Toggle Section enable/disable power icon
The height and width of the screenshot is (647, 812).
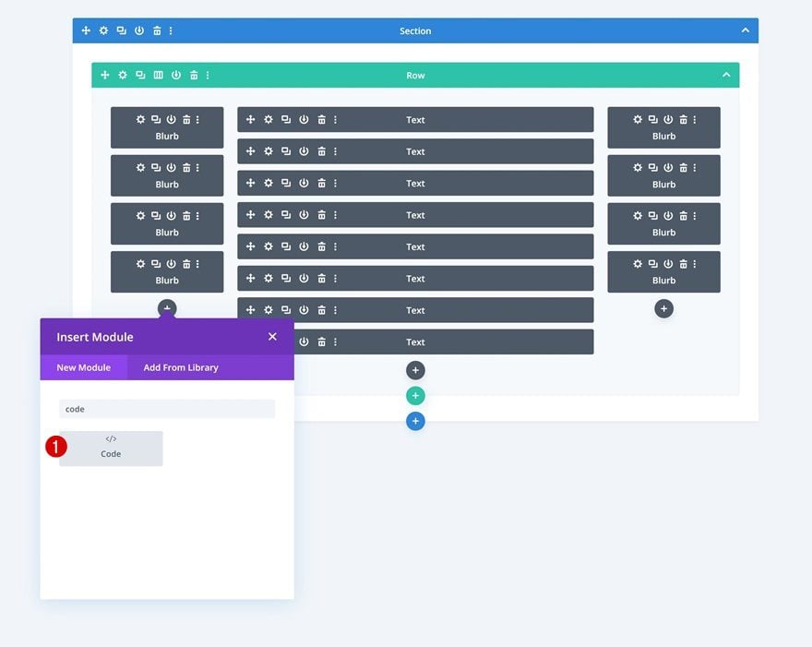139,30
